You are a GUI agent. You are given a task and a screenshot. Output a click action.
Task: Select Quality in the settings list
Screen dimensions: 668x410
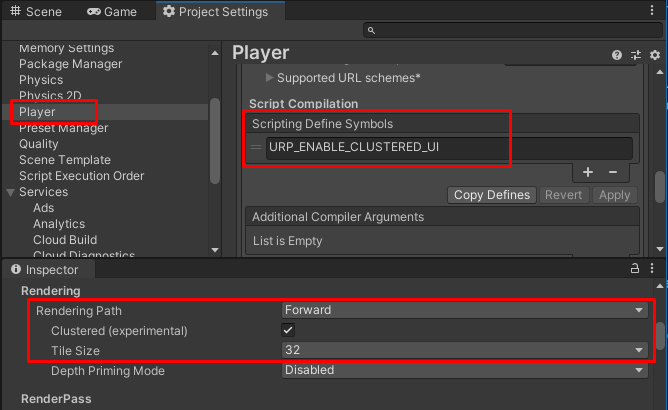39,144
